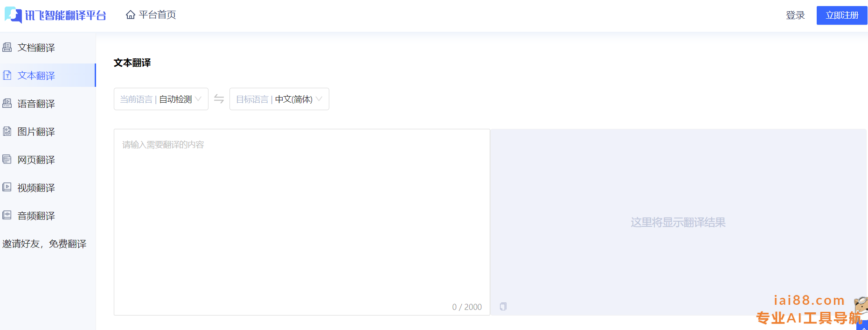
Task: Click the 立即注册 register button
Action: click(x=842, y=15)
